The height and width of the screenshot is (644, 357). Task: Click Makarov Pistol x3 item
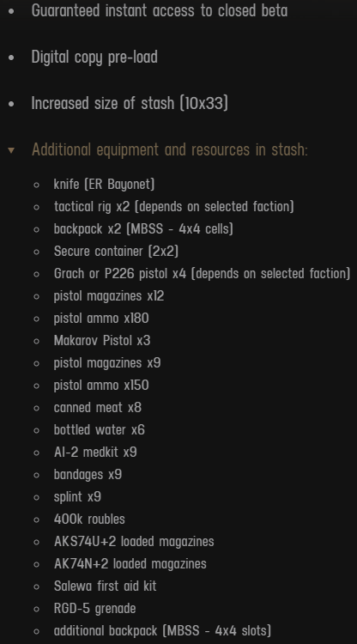tap(102, 340)
